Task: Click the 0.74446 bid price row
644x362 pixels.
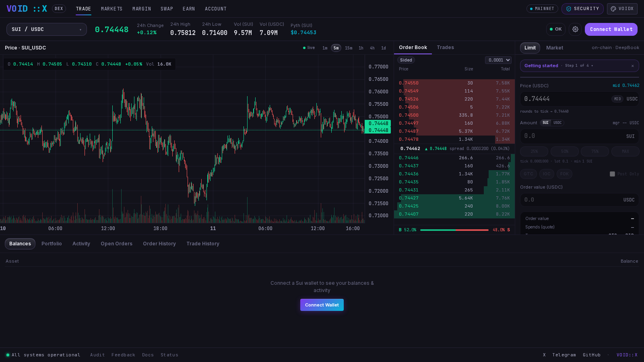Action: (454, 158)
